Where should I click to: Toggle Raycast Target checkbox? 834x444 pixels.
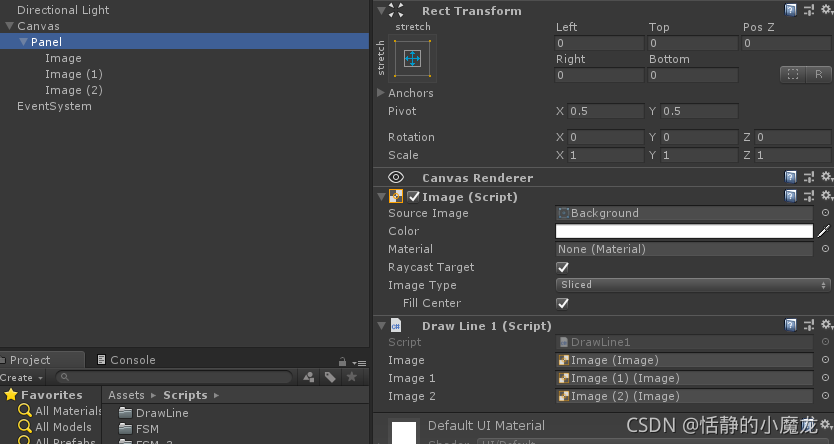(x=562, y=267)
